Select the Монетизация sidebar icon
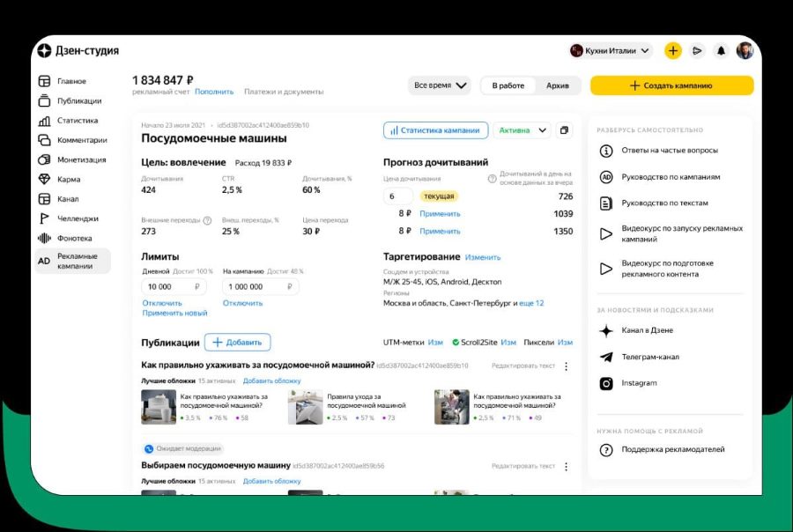The height and width of the screenshot is (532, 793). (x=44, y=159)
